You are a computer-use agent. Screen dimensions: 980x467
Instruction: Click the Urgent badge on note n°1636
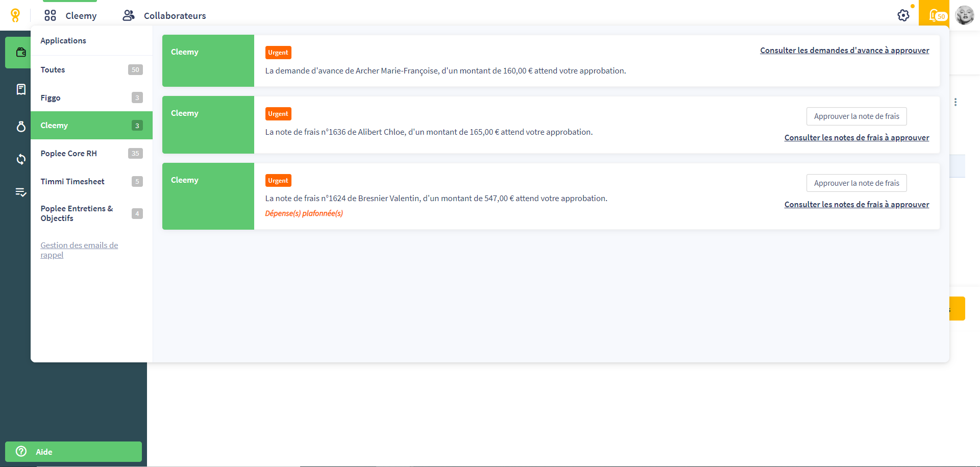point(278,114)
